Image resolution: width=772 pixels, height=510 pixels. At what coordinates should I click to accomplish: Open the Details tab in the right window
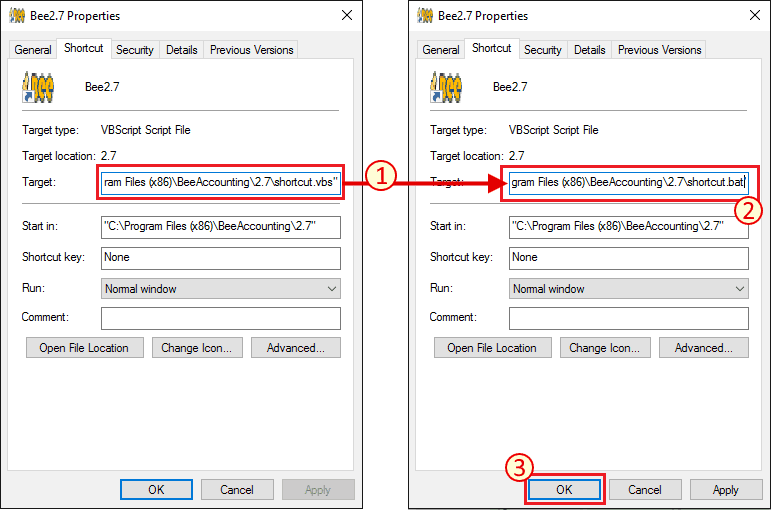pos(589,50)
